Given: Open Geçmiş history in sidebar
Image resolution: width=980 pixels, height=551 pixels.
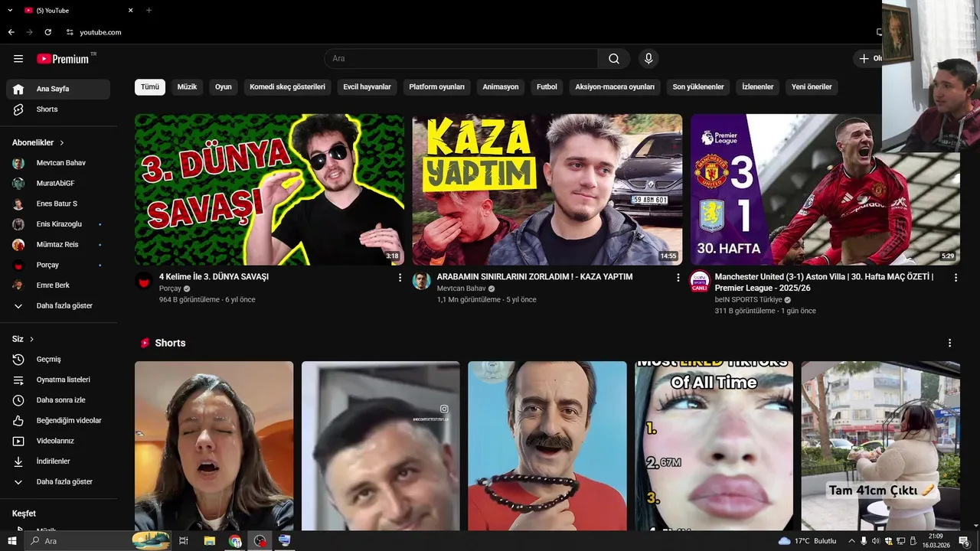Looking at the screenshot, I should [58, 360].
